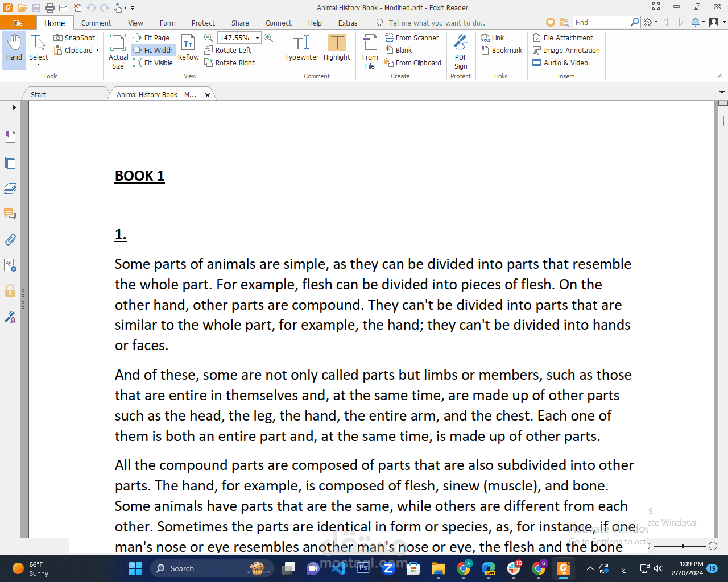Activate Reflow view mode
The image size is (728, 582).
pos(188,48)
